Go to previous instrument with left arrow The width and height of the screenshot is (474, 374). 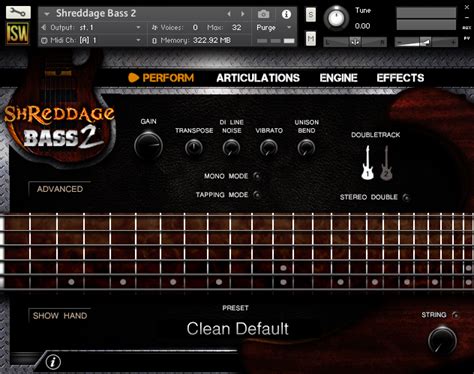229,14
